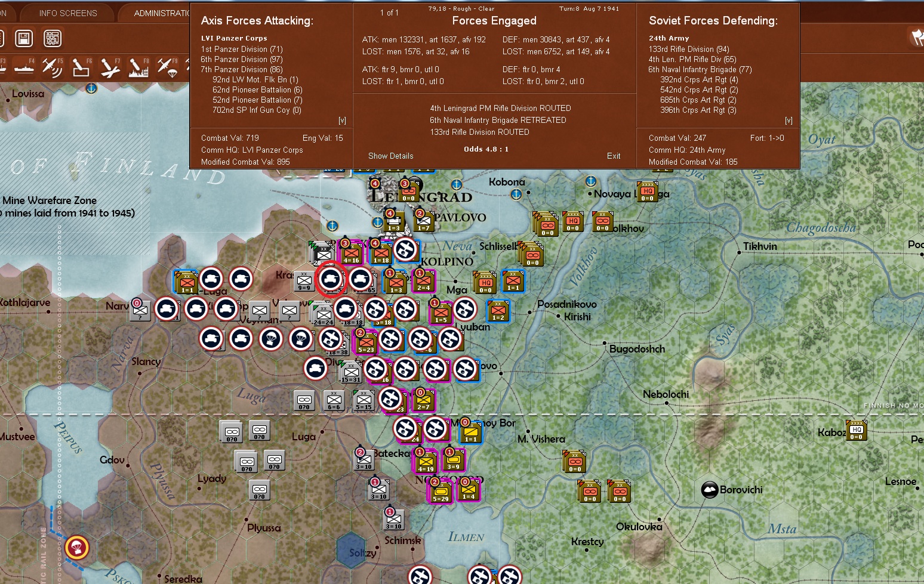Click 702nd SP Inf Gun Coy (0) entry
The width and height of the screenshot is (924, 584).
pyautogui.click(x=257, y=110)
